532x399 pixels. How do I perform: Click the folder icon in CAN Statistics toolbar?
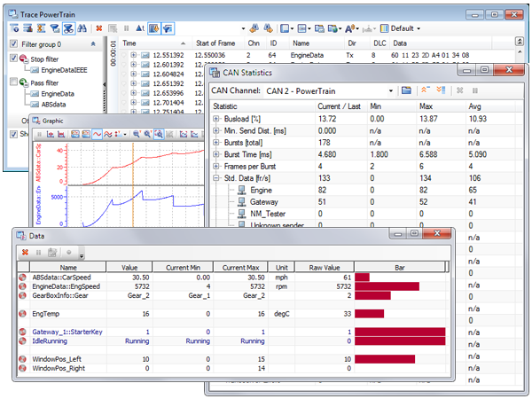pos(406,90)
